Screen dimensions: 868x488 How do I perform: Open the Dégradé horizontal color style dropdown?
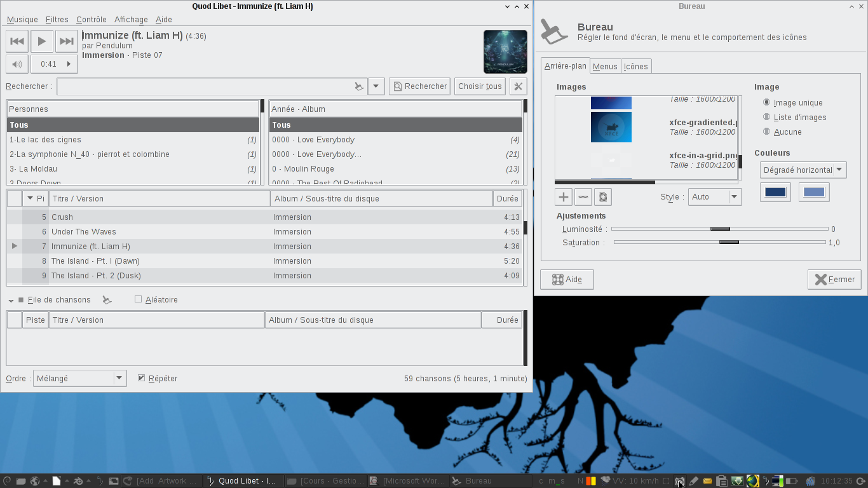coord(803,170)
